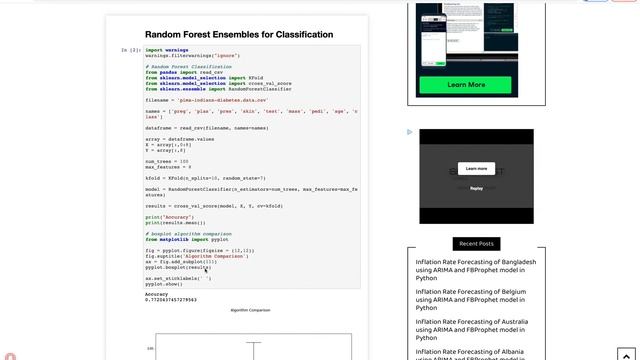Open the Inflation Rate Forecasting of Belgium post
The image size is (640, 360).
(471, 300)
